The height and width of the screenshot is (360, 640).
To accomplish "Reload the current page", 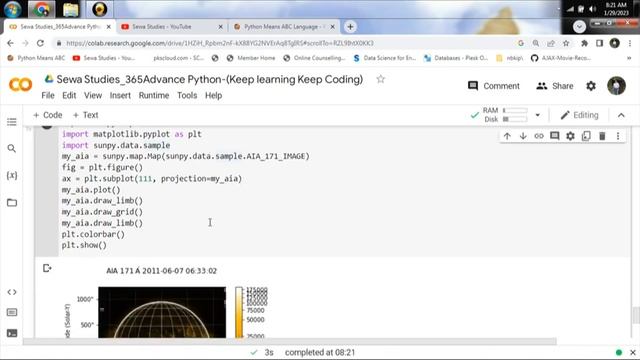I will [x=40, y=43].
